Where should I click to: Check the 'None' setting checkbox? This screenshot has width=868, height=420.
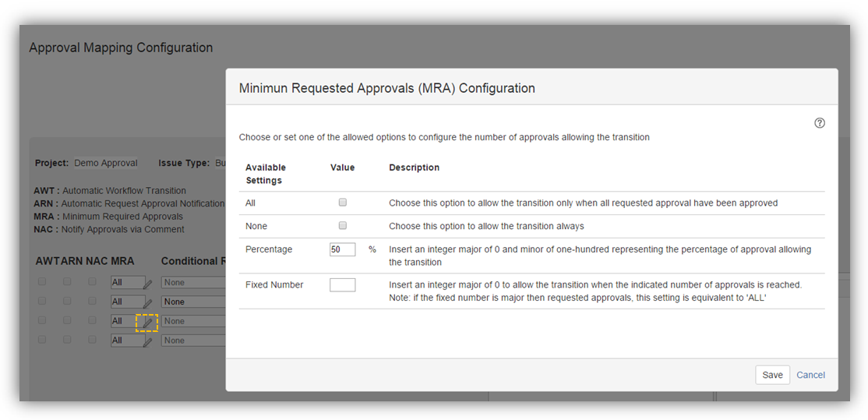[342, 226]
